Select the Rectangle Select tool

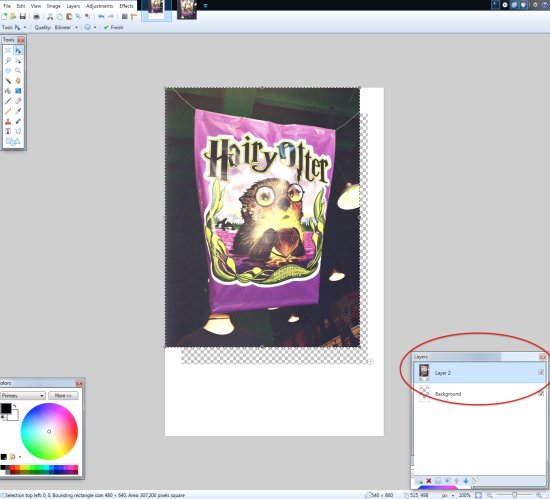[x=8, y=50]
